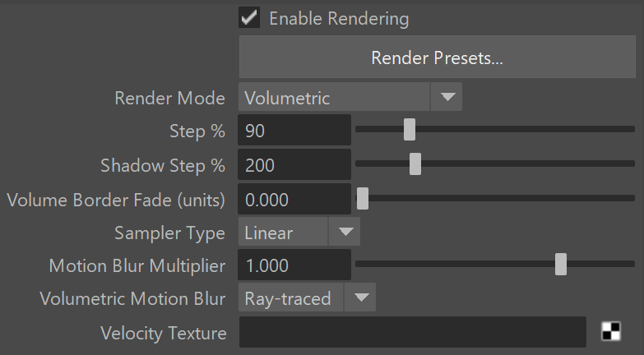Click the Enable Rendering label text
Viewport: 644px width, 355px height.
click(x=339, y=19)
